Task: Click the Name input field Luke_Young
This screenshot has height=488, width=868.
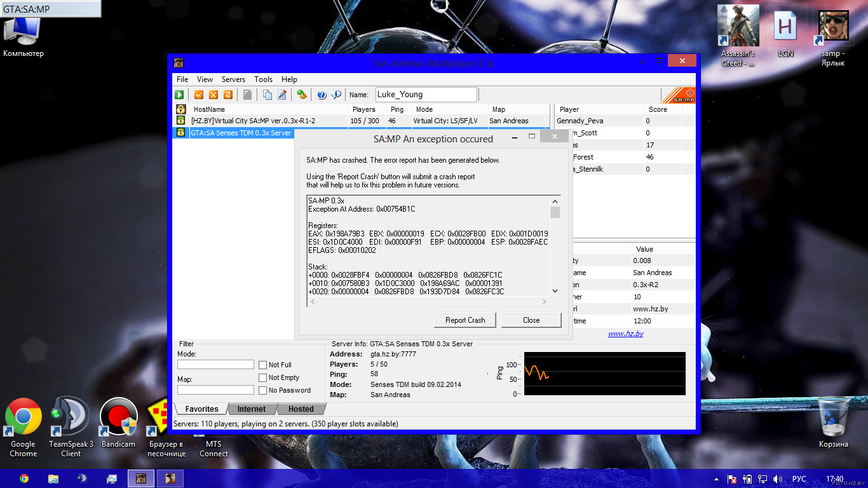Action: [426, 95]
